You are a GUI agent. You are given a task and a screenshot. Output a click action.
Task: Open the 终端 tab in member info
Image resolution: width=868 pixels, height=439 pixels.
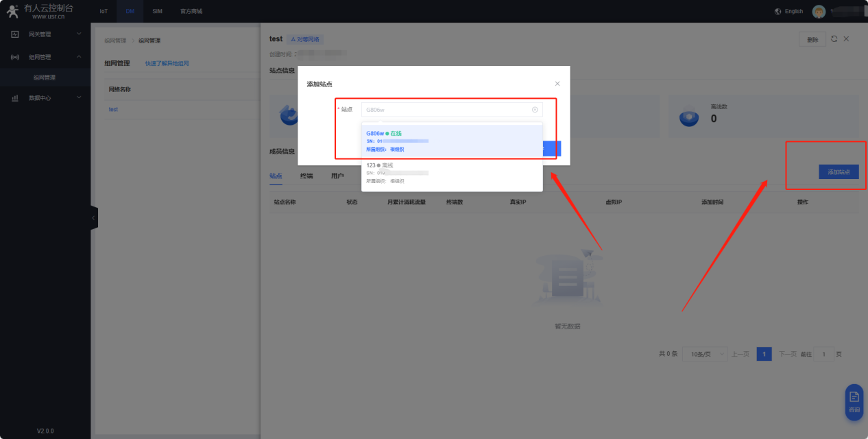pos(306,176)
